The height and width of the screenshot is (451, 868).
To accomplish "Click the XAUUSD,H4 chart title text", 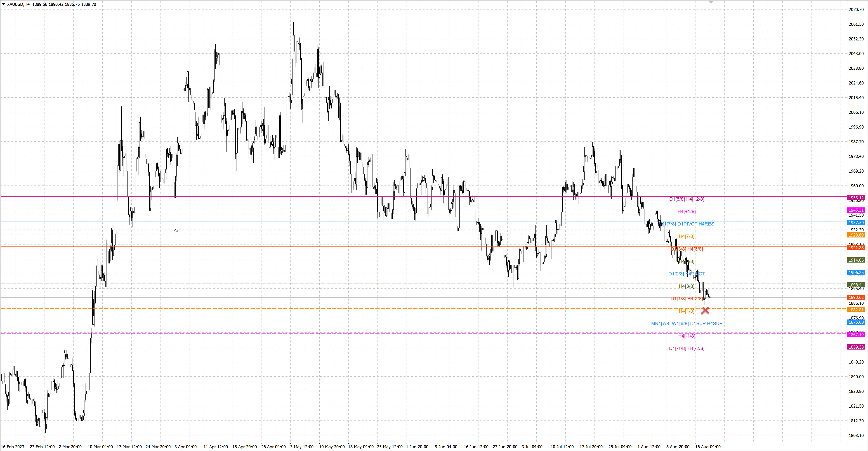I will 18,4.
